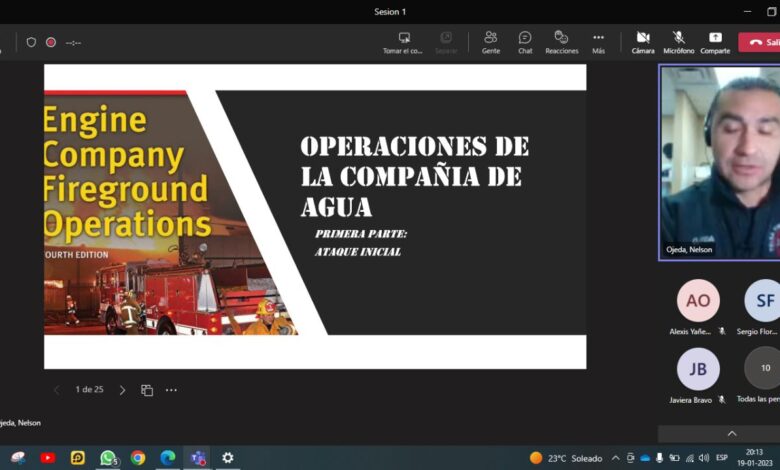Image resolution: width=780 pixels, height=470 pixels.
Task: Open the weather widget '23°C Soleado'
Action: pyautogui.click(x=566, y=458)
